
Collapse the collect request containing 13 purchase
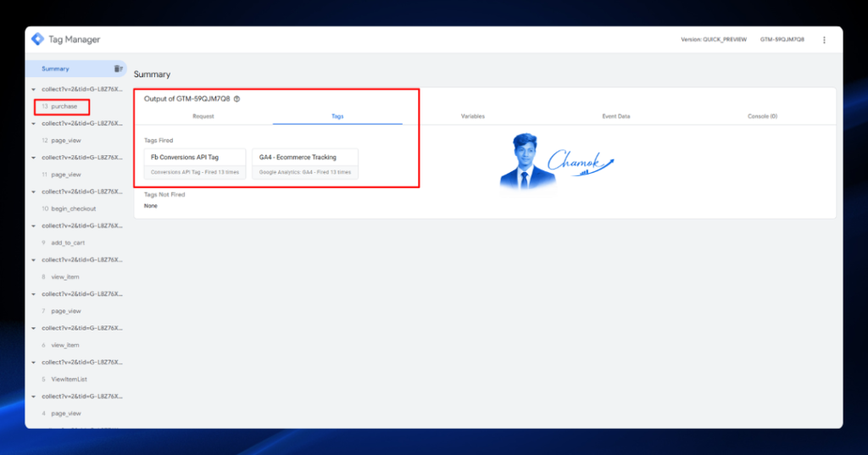point(33,89)
